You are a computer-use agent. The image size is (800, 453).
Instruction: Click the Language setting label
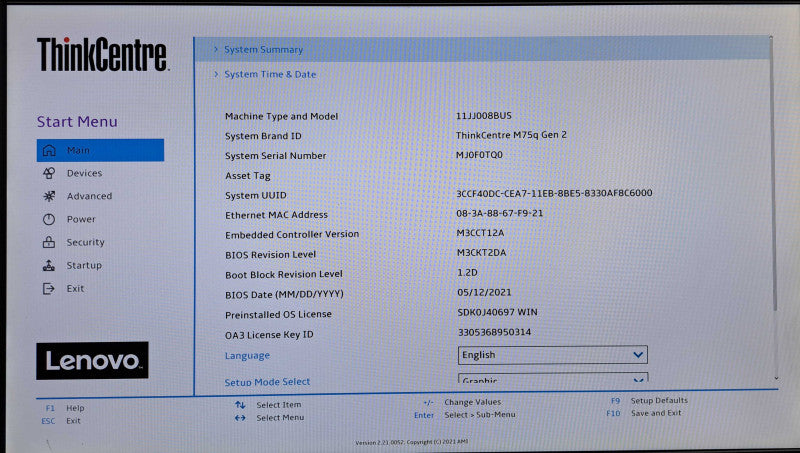[247, 356]
